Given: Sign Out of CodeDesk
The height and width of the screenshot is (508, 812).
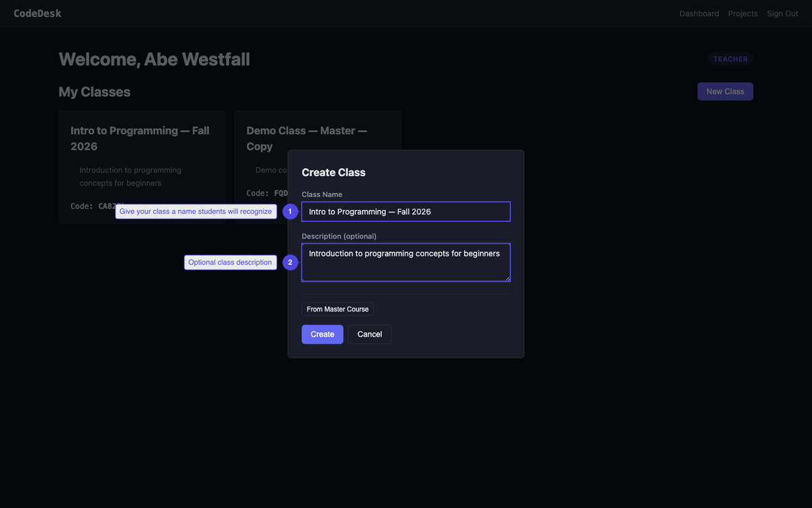Looking at the screenshot, I should point(782,14).
